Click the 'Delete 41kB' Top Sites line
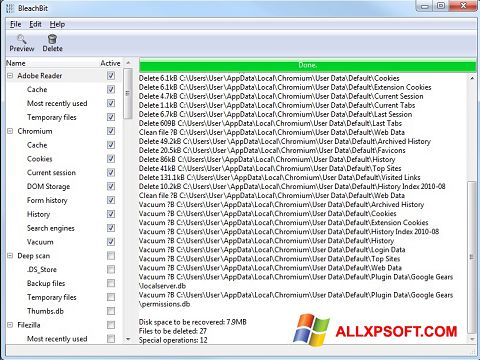Viewport: 480px width, 360px height. 270,168
